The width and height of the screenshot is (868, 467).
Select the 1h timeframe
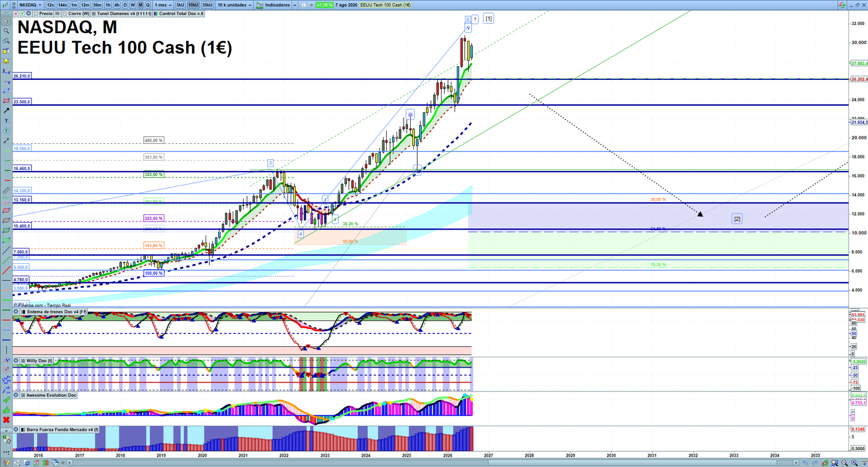(108, 5)
